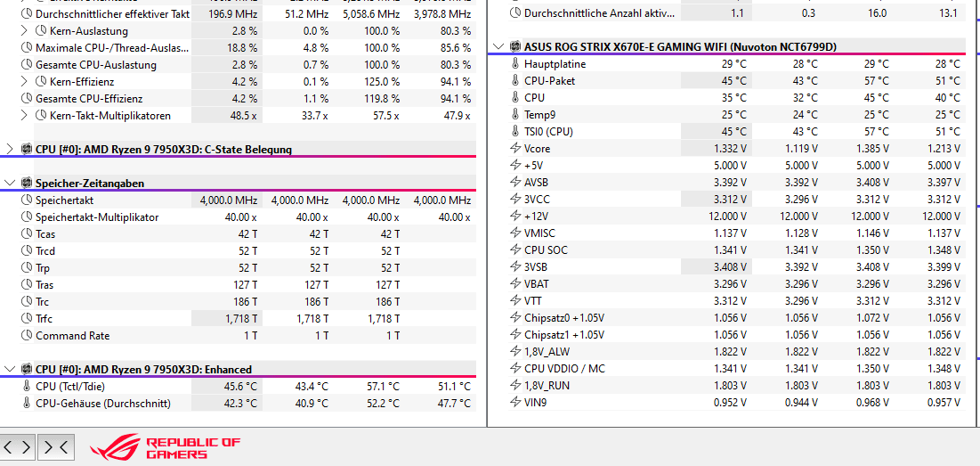Image resolution: width=980 pixels, height=466 pixels.
Task: Select the Durchschnittlicher effektiver Takt row
Action: tap(239, 13)
